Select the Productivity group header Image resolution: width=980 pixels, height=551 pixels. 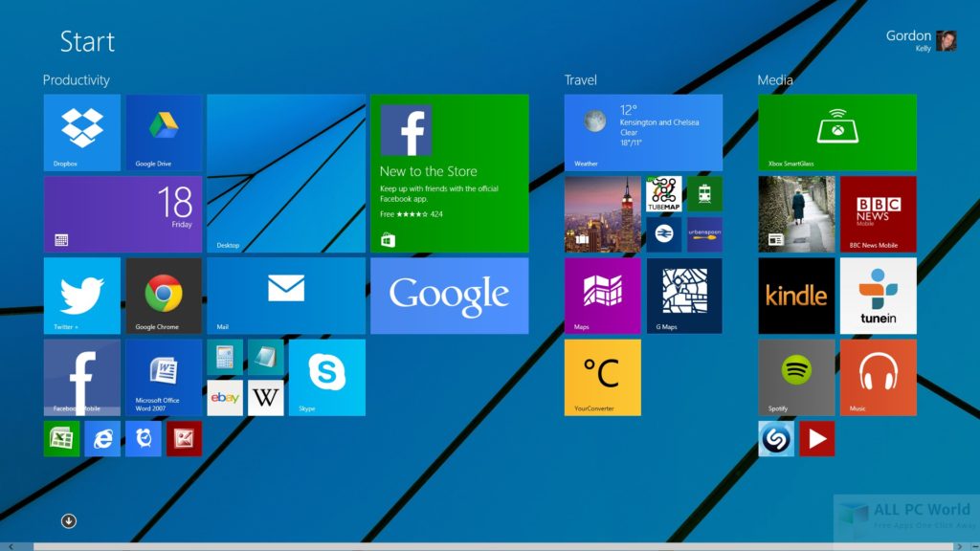[x=77, y=80]
